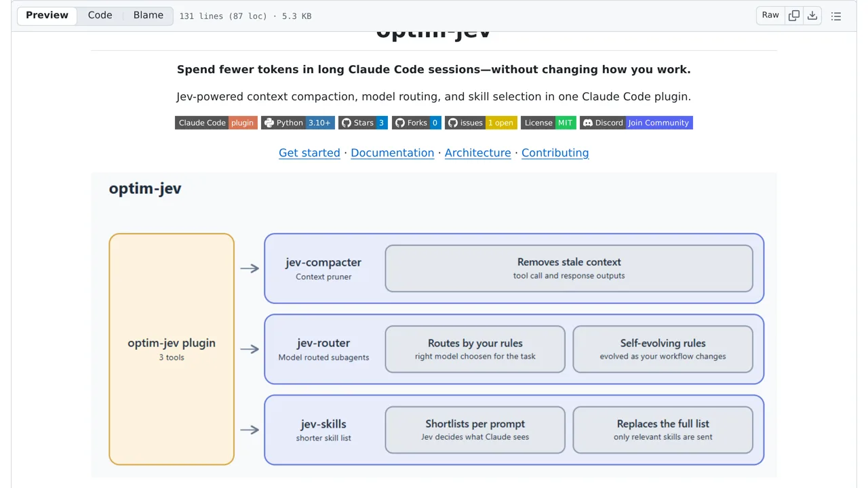Open the issues 1 open badge
Viewport: 868px width, 488px height.
(x=481, y=123)
